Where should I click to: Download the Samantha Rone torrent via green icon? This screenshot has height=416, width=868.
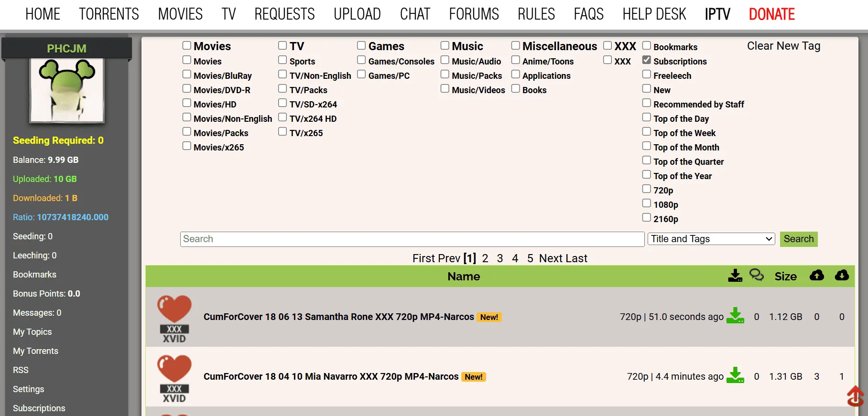pyautogui.click(x=735, y=316)
